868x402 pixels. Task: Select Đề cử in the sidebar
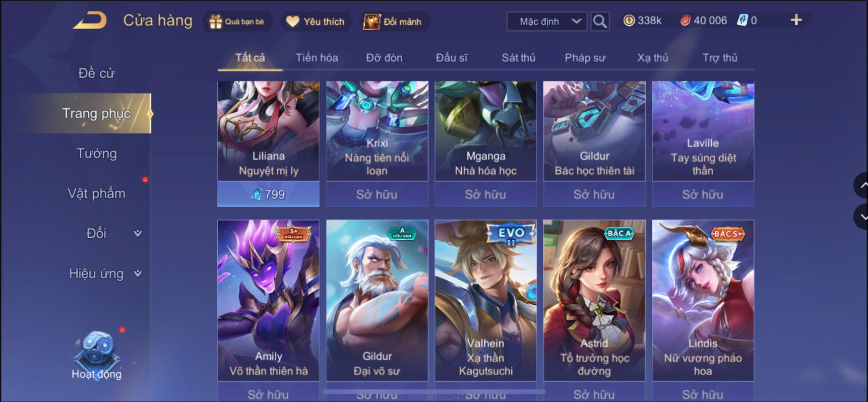pos(96,73)
